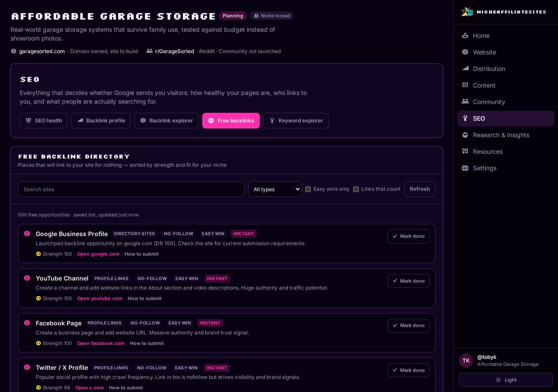Click the globe icon on the YouTube Channel row
Image resolution: width=558 pixels, height=392 pixels.
[x=27, y=278]
